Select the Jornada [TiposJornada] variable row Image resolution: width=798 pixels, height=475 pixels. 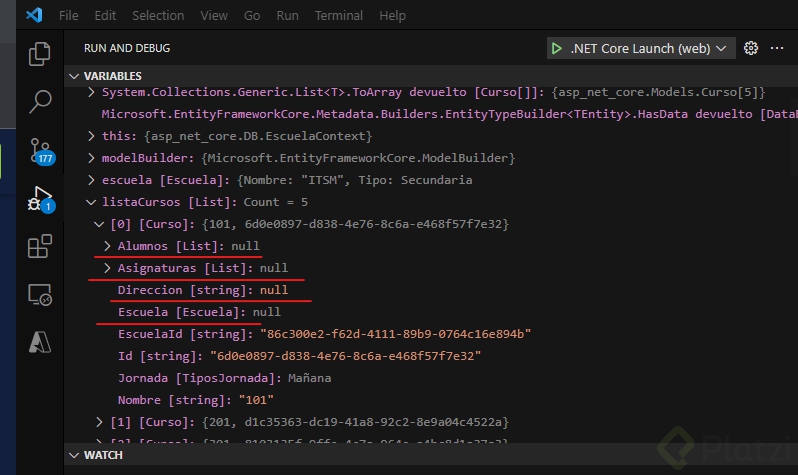pyautogui.click(x=224, y=378)
